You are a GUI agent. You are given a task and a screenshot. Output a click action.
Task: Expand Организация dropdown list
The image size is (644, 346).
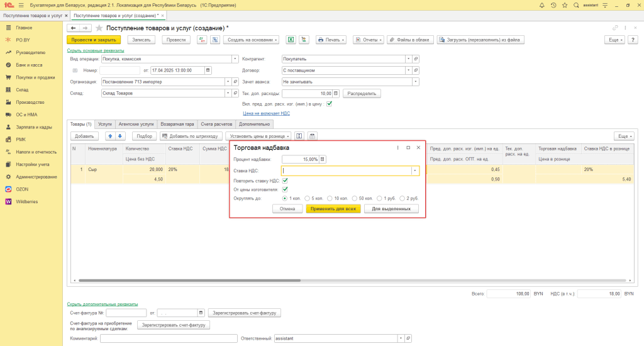pyautogui.click(x=228, y=82)
